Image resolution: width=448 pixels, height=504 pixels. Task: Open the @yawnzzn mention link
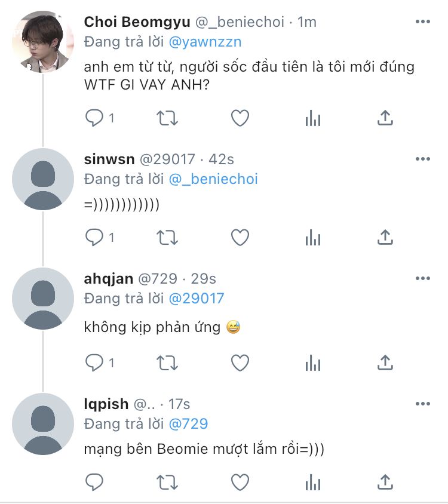coord(205,42)
